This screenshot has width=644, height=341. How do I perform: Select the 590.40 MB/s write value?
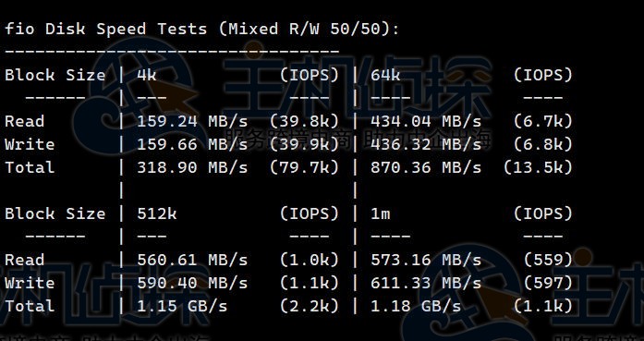(192, 283)
